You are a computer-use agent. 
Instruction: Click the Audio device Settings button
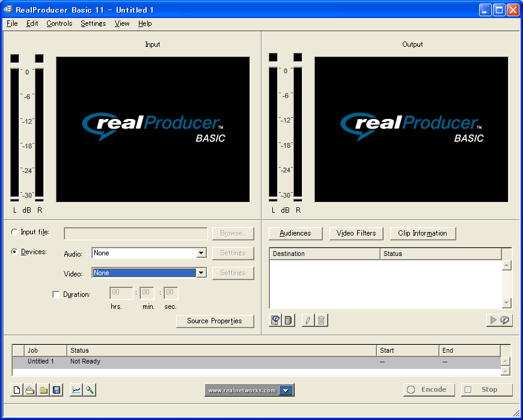pos(233,253)
